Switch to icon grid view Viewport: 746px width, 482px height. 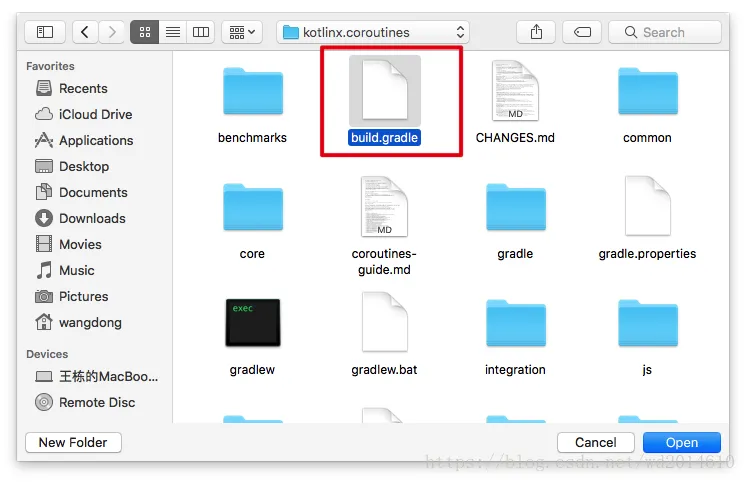pos(145,32)
